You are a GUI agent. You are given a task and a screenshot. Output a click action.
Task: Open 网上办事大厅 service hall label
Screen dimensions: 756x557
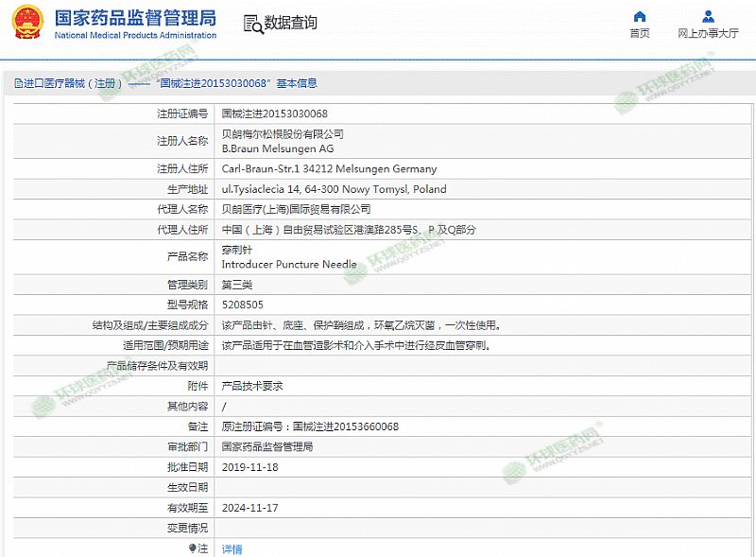[x=708, y=33]
